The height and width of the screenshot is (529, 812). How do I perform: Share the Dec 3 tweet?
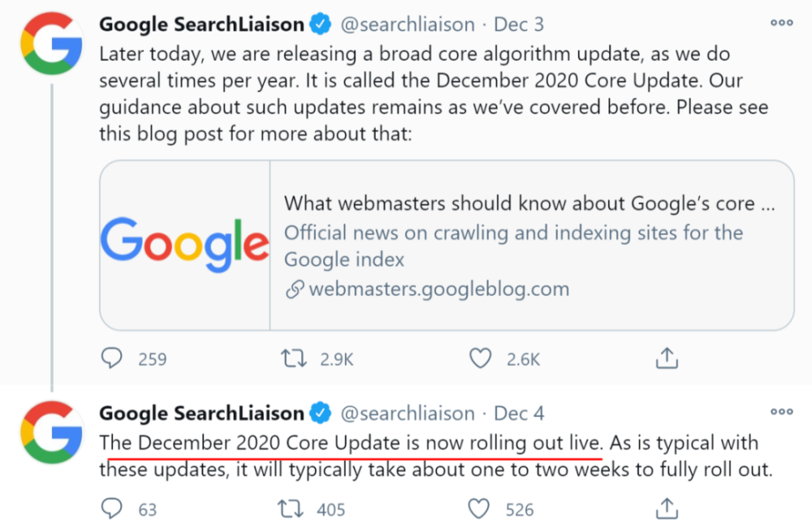coord(667,358)
